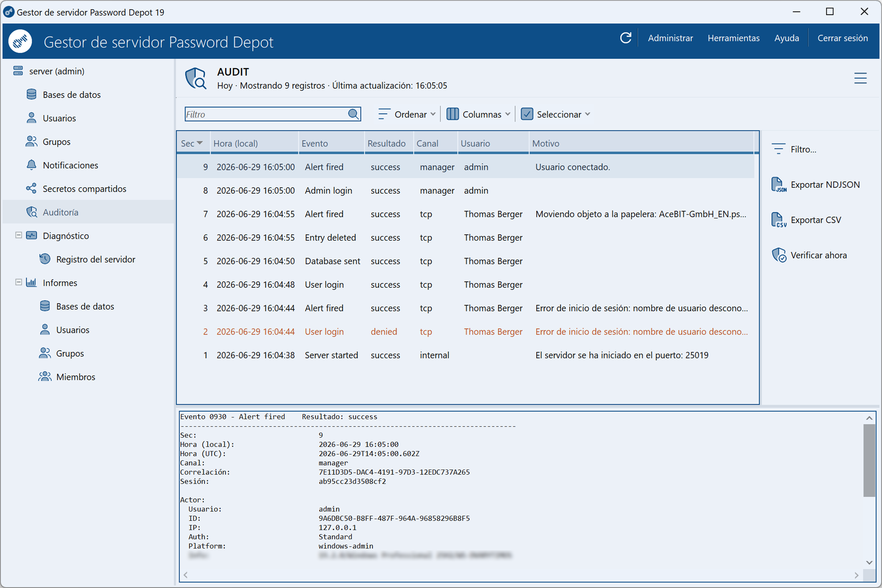The width and height of the screenshot is (882, 588).
Task: Open the Seleccionar dropdown
Action: click(x=556, y=114)
